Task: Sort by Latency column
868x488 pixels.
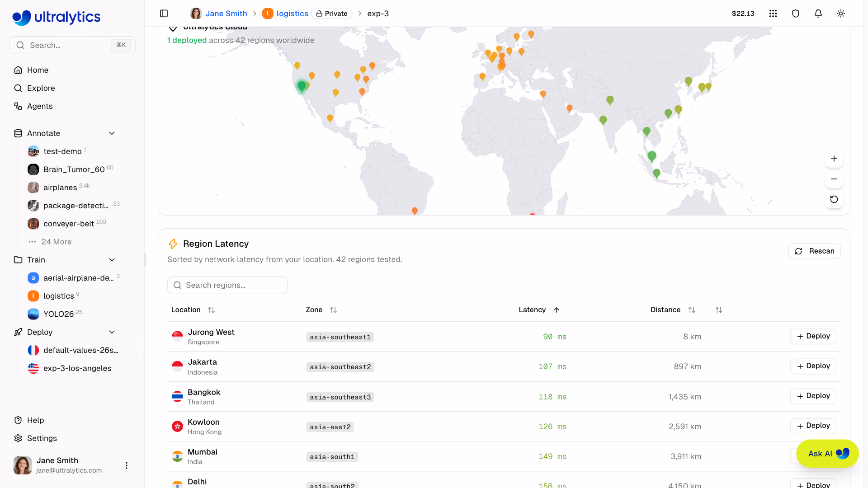Action: (539, 310)
